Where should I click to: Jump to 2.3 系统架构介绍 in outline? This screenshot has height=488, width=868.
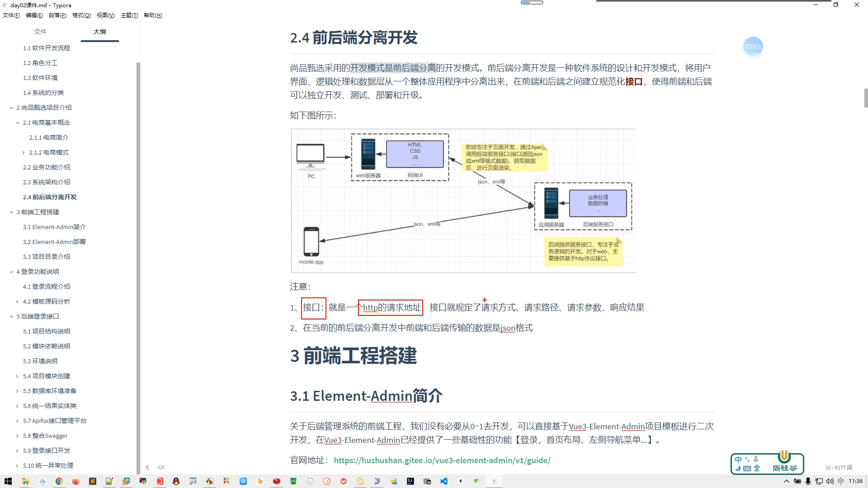pyautogui.click(x=47, y=182)
